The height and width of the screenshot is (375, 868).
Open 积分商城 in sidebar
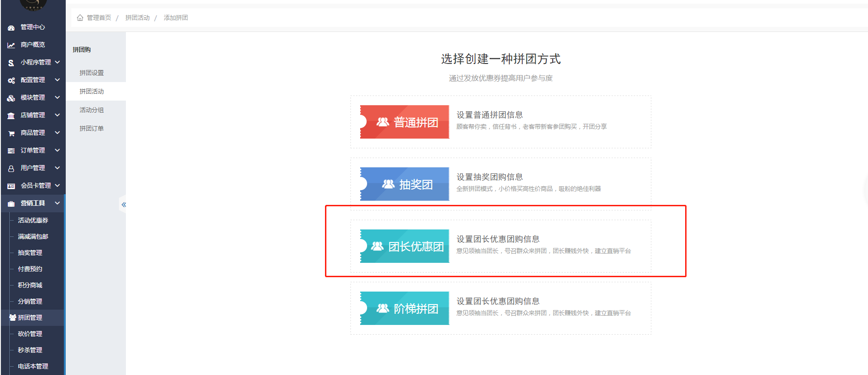[x=30, y=285]
